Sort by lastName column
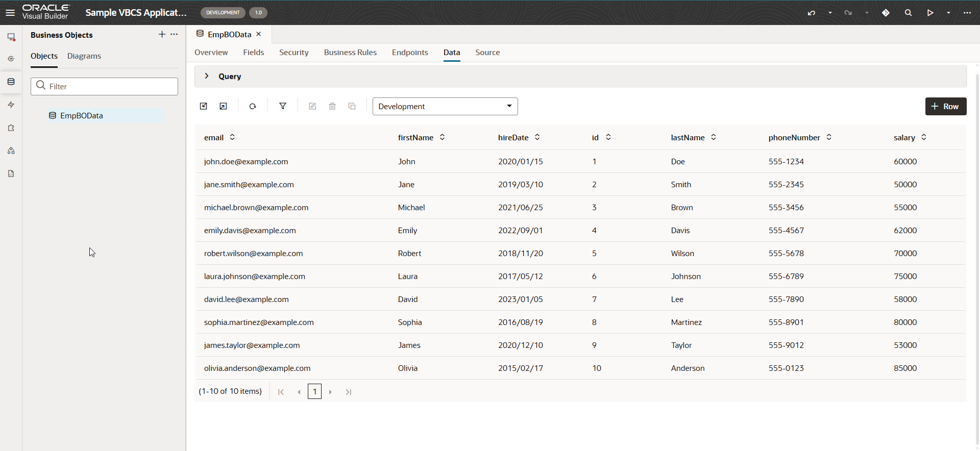Viewport: 980px width, 451px height. pos(714,137)
